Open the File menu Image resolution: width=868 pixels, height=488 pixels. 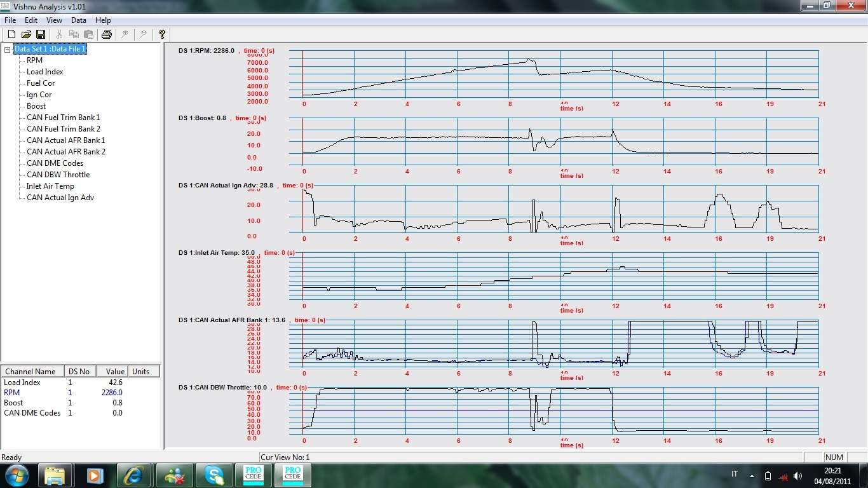click(x=10, y=20)
